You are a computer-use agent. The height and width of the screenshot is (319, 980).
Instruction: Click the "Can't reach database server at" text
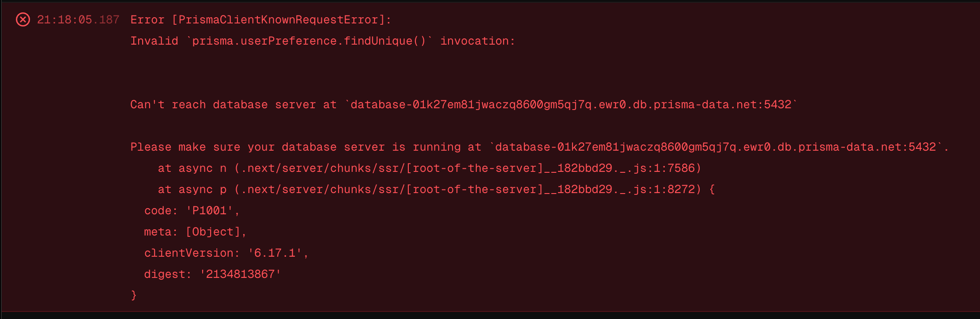tap(233, 104)
